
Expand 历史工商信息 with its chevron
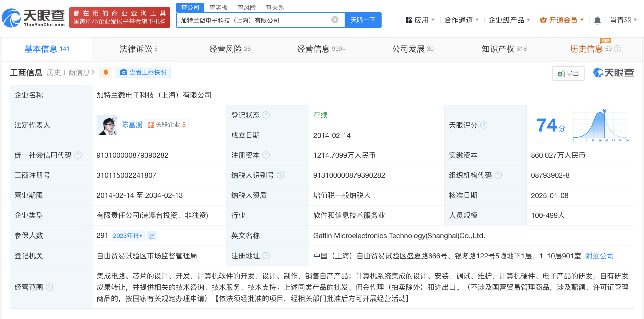tap(93, 72)
